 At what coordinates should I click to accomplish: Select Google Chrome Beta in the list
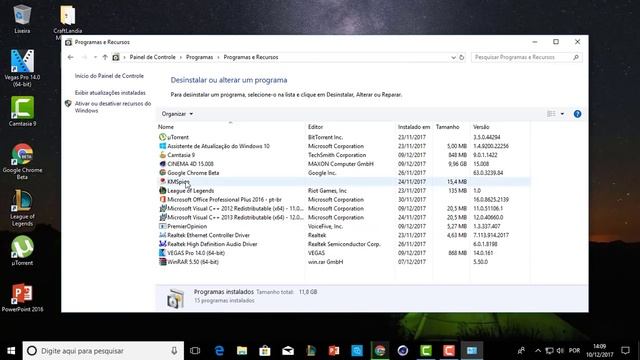(x=344, y=173)
